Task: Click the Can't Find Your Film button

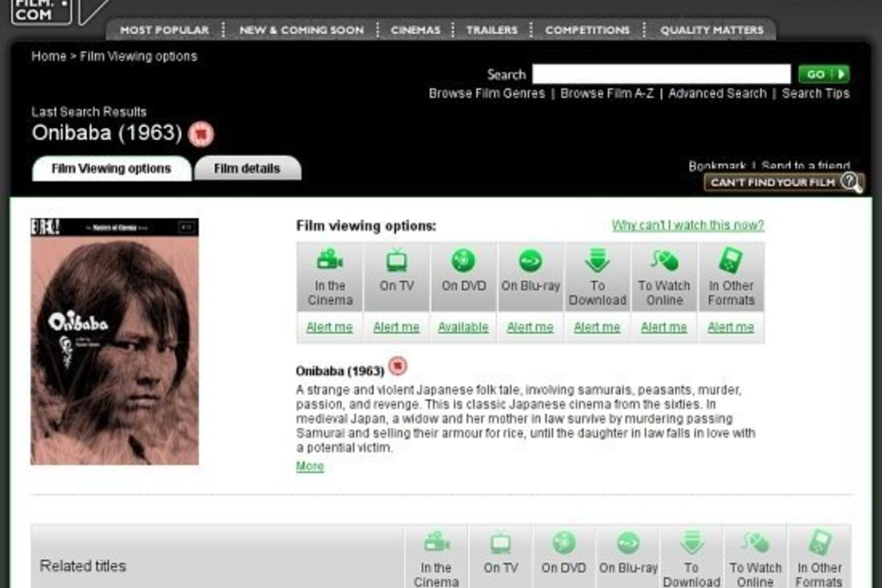Action: click(784, 183)
